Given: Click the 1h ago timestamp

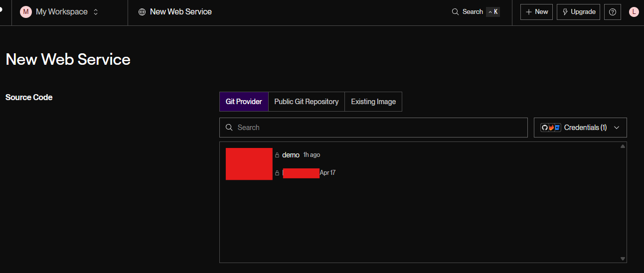Looking at the screenshot, I should pos(312,155).
